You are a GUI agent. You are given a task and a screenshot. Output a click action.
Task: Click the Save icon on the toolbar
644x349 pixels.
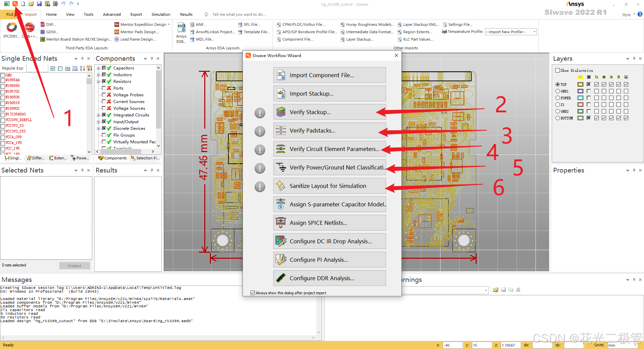tap(39, 4)
